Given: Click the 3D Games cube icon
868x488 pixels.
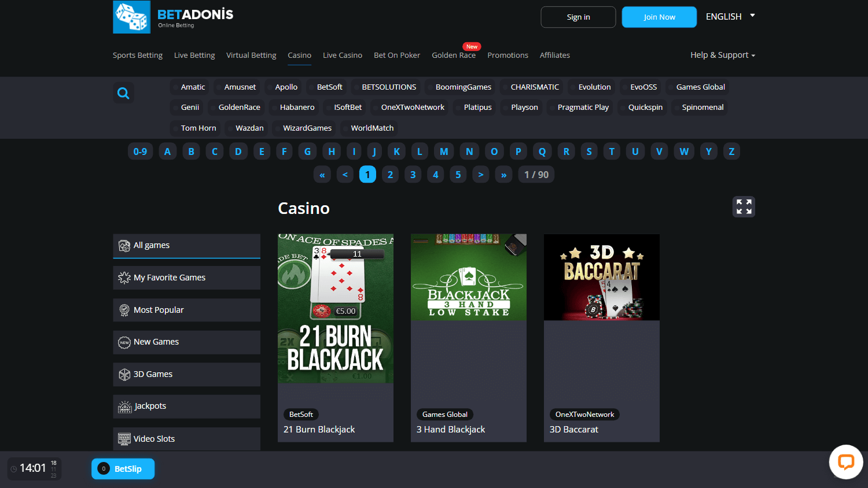Looking at the screenshot, I should pyautogui.click(x=124, y=375).
